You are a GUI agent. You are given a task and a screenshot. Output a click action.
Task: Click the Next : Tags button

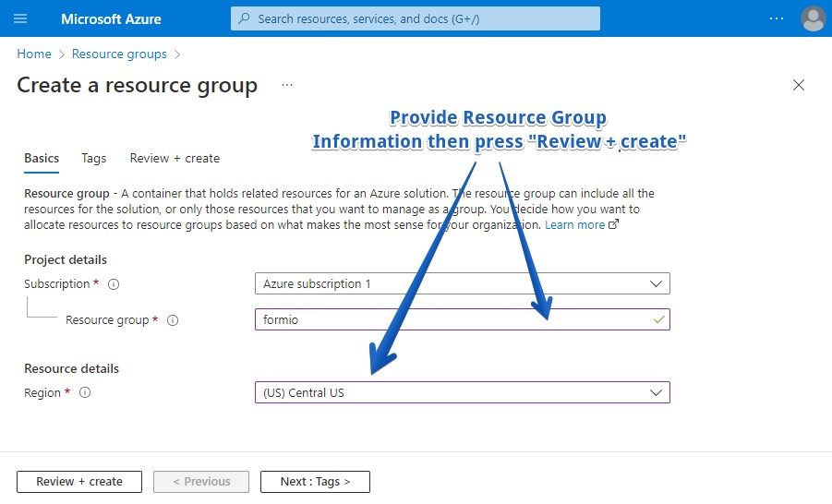[315, 482]
